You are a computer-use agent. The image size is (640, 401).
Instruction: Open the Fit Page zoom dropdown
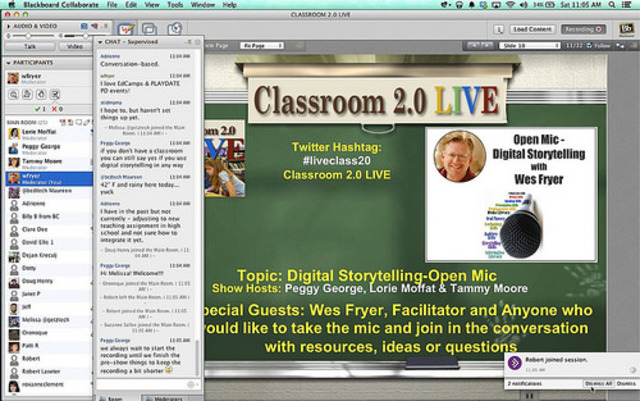pyautogui.click(x=262, y=46)
